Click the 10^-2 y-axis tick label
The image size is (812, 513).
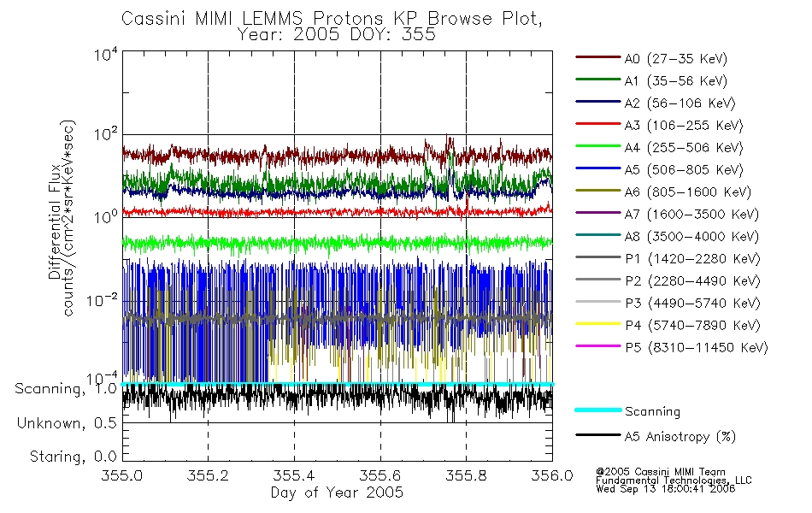[102, 301]
